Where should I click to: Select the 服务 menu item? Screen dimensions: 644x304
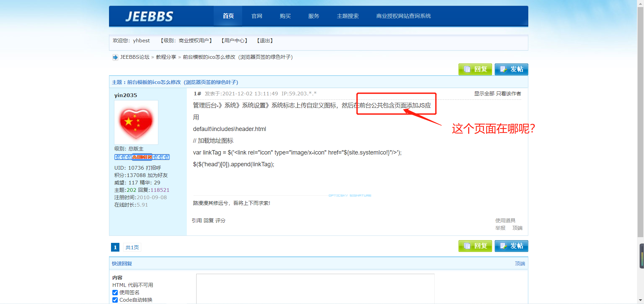click(x=314, y=16)
